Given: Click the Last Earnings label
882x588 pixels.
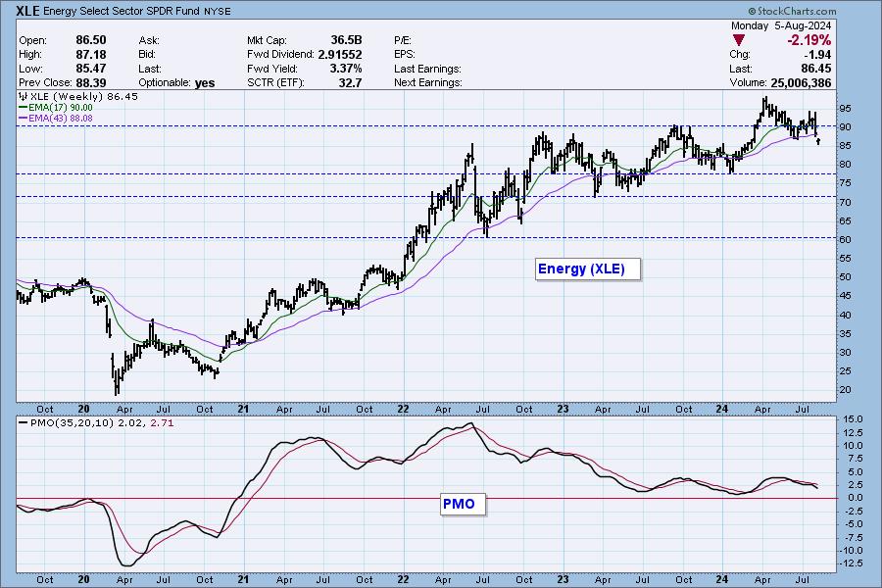Looking at the screenshot, I should (427, 69).
